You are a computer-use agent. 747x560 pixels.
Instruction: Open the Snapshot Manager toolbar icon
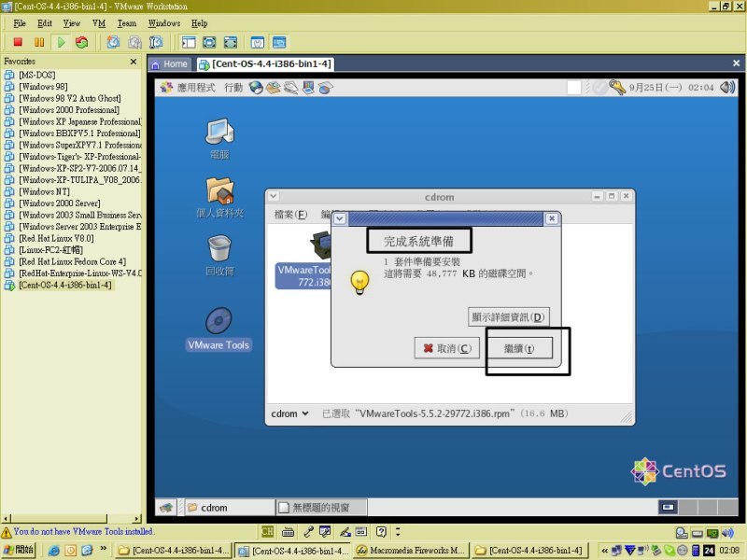click(156, 42)
